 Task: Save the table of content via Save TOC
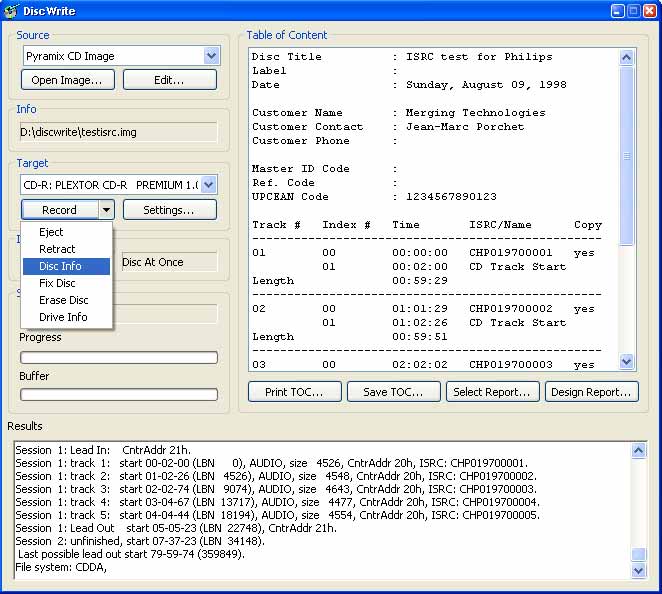(393, 392)
